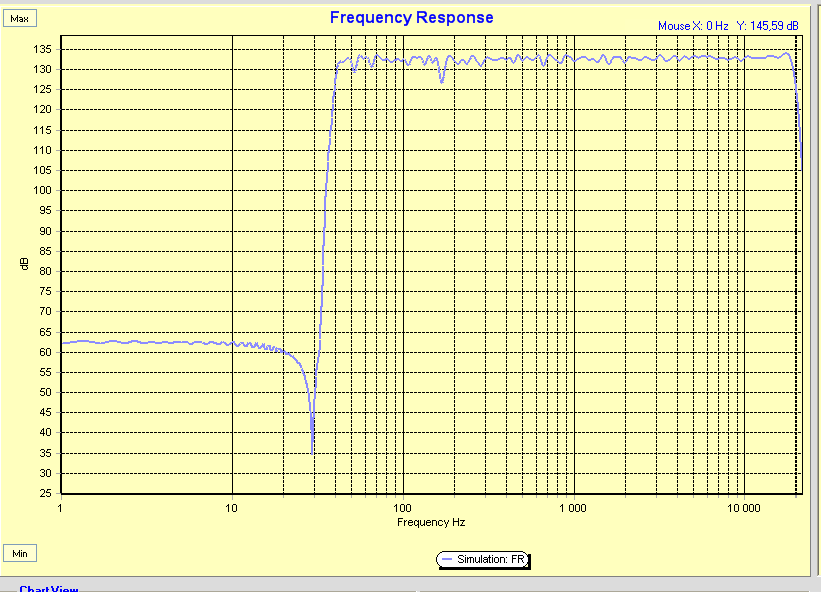Click the Frequency Hz axis label
The height and width of the screenshot is (592, 821).
click(x=431, y=522)
